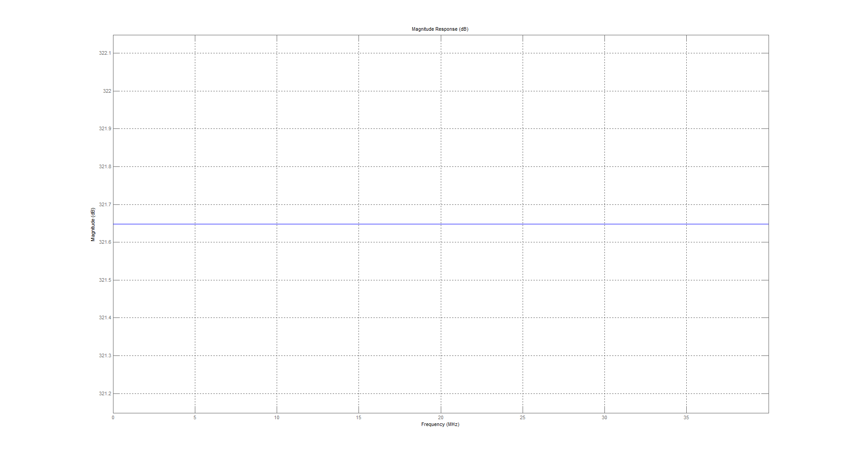The width and height of the screenshot is (868, 464).
Task: Click the 20 x-axis tick label
Action: click(x=441, y=417)
